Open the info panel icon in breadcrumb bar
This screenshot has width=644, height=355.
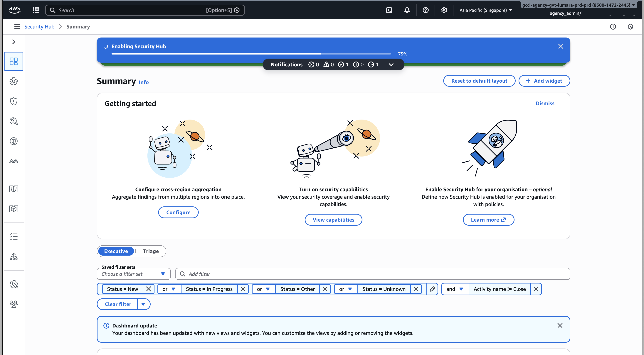(x=613, y=27)
